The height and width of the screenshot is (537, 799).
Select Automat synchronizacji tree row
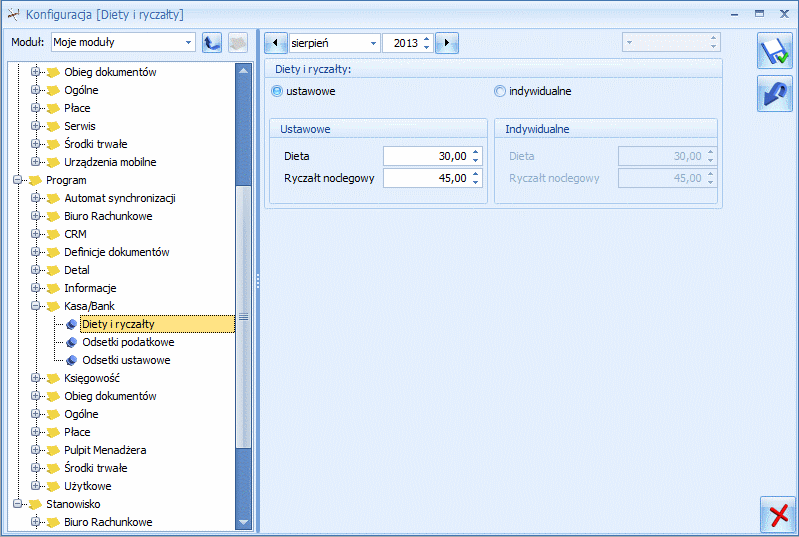pos(120,198)
